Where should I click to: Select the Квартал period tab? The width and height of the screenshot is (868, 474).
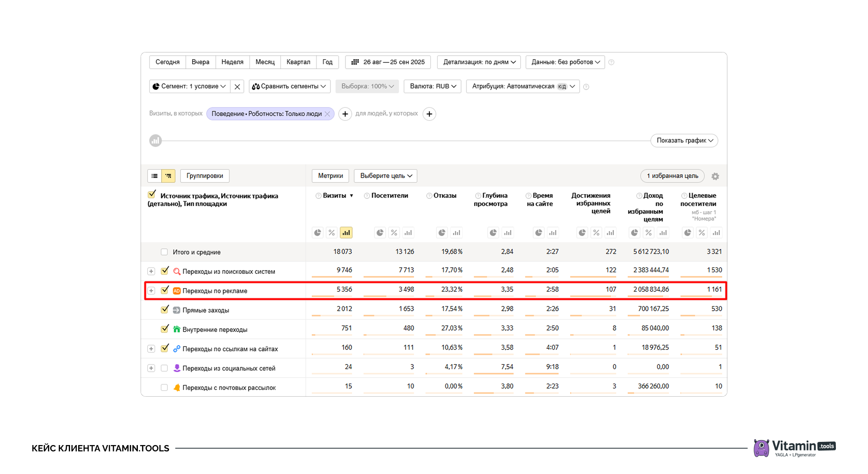[298, 62]
